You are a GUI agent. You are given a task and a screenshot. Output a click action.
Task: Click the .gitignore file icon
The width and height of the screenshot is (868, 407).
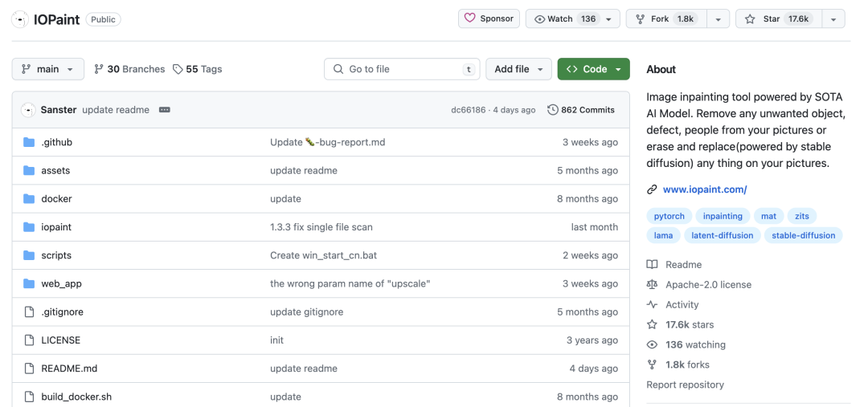[30, 312]
